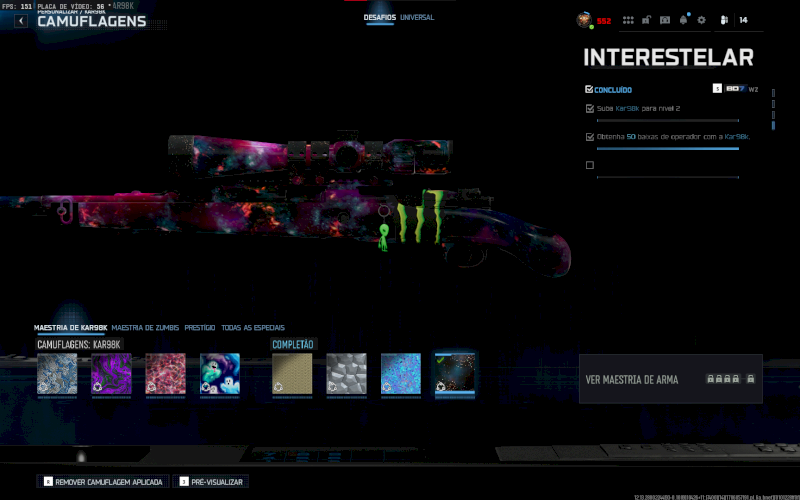The width and height of the screenshot is (800, 500).
Task: Click the green alien weapon charm
Action: click(x=383, y=236)
